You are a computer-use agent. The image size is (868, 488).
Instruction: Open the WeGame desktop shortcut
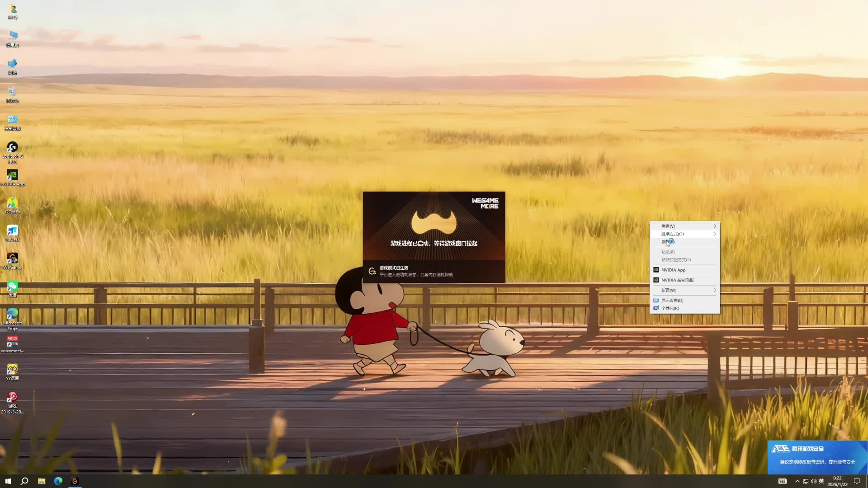[x=12, y=259]
